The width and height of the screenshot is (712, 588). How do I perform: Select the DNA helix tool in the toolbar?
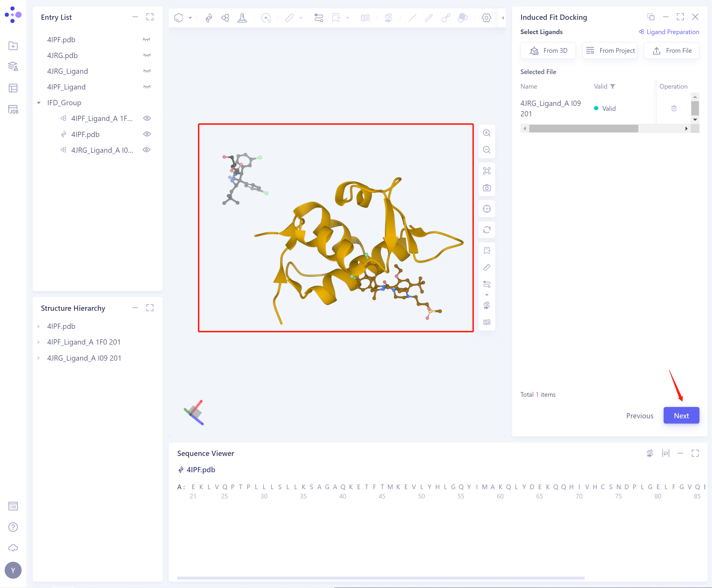(209, 17)
